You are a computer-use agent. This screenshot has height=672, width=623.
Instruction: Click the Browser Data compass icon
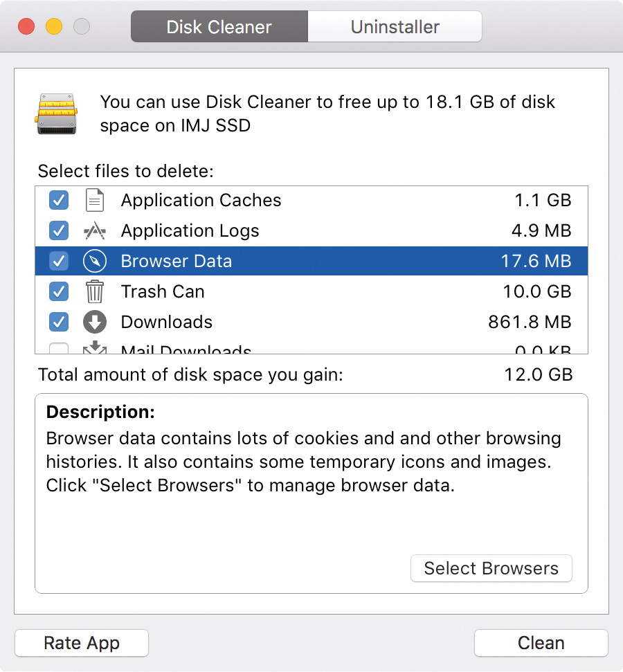tap(94, 262)
